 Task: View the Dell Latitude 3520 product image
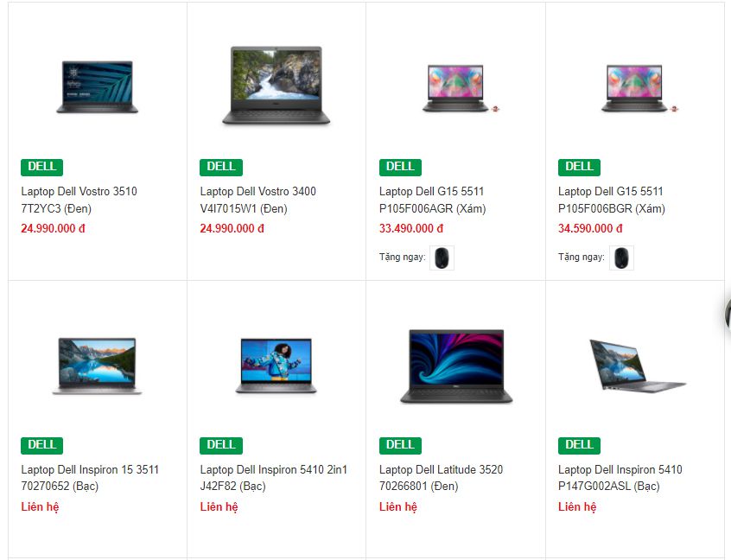pos(456,366)
